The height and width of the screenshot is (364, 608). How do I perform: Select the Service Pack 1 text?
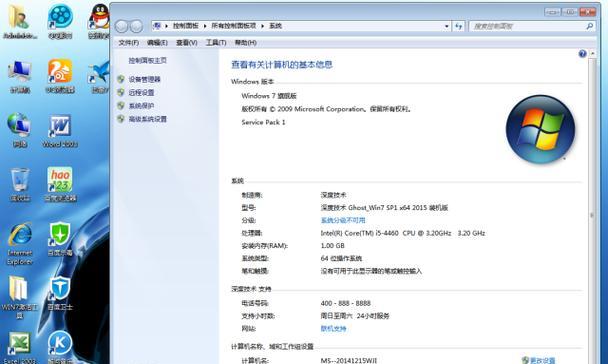(x=263, y=122)
